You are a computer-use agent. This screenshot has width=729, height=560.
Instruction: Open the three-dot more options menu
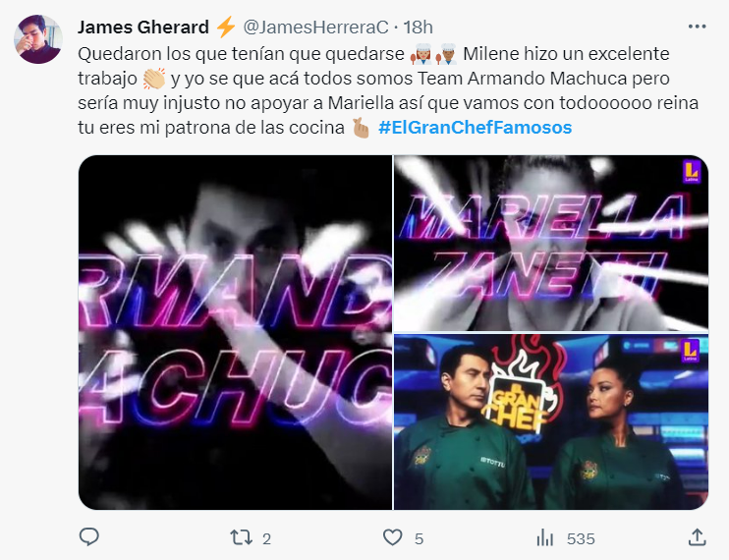click(697, 27)
